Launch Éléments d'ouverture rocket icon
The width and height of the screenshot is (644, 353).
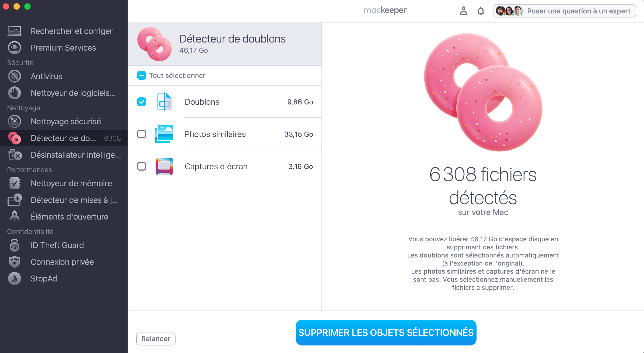pyautogui.click(x=14, y=217)
